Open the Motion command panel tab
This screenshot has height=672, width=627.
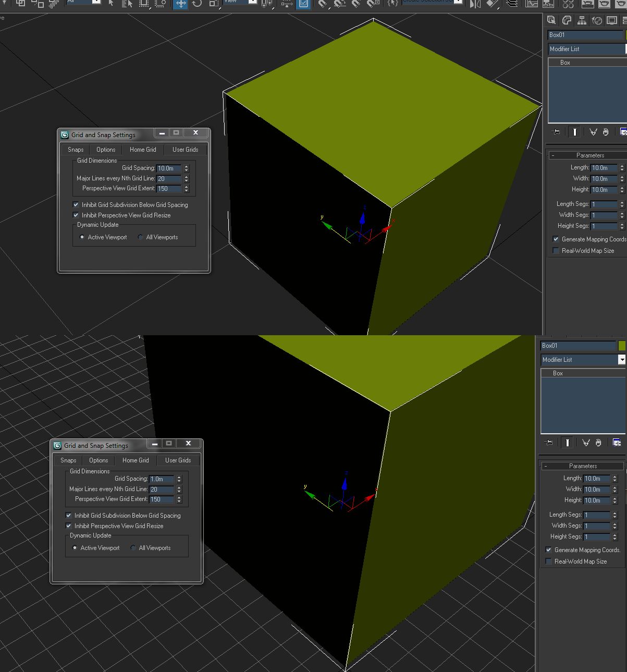(x=597, y=20)
